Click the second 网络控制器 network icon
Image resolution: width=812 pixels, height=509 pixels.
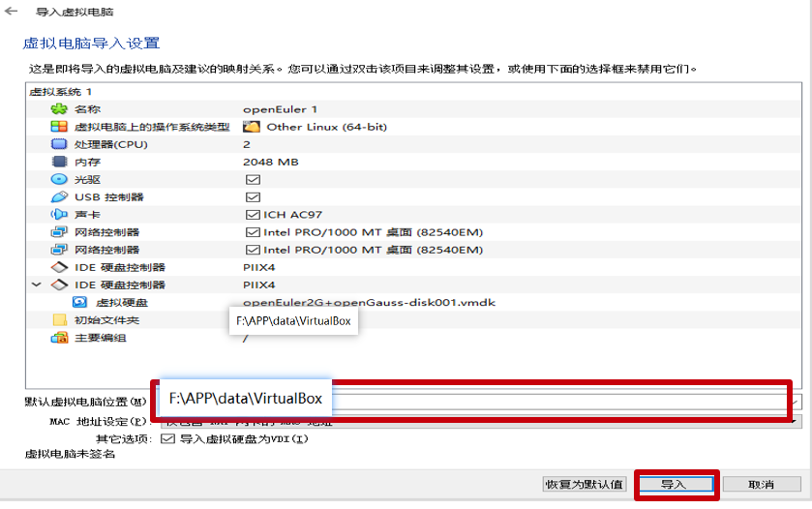59,250
